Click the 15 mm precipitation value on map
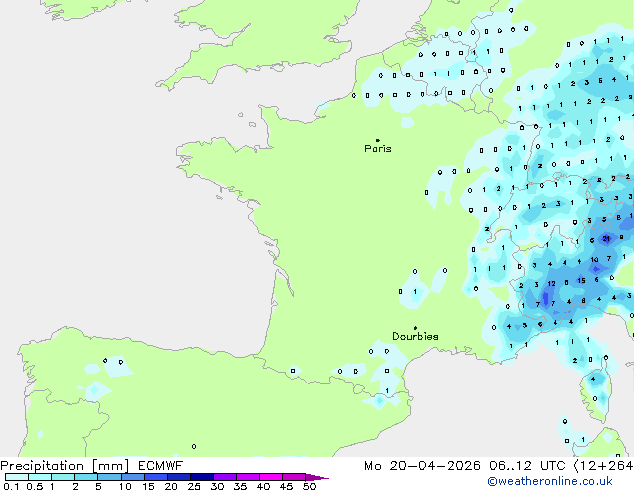Screen dimensions: 634x490 (x=581, y=280)
